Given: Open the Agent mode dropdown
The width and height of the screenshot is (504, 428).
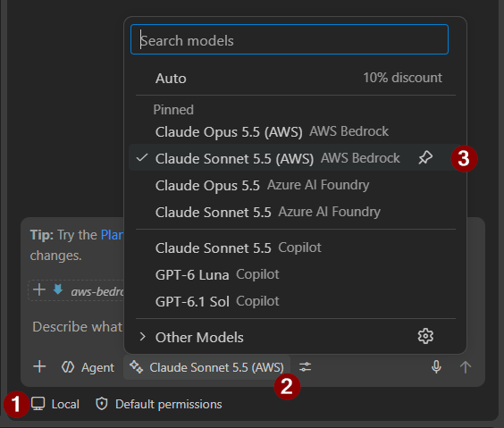Looking at the screenshot, I should point(88,367).
